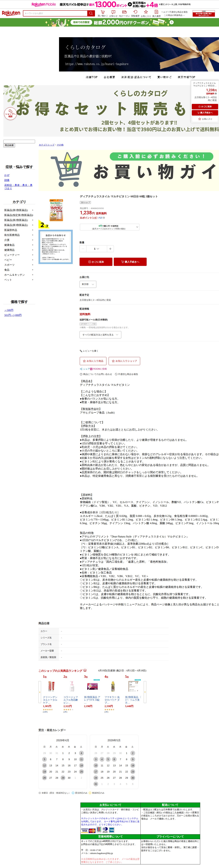
Task: Open the 東京都 delivery destination dropdown
Action: [88, 284]
